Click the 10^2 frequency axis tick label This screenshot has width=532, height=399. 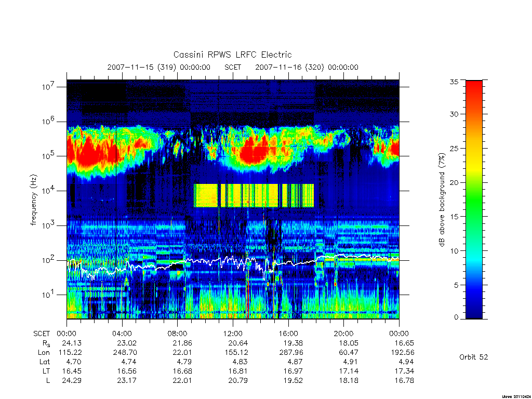coord(48,260)
